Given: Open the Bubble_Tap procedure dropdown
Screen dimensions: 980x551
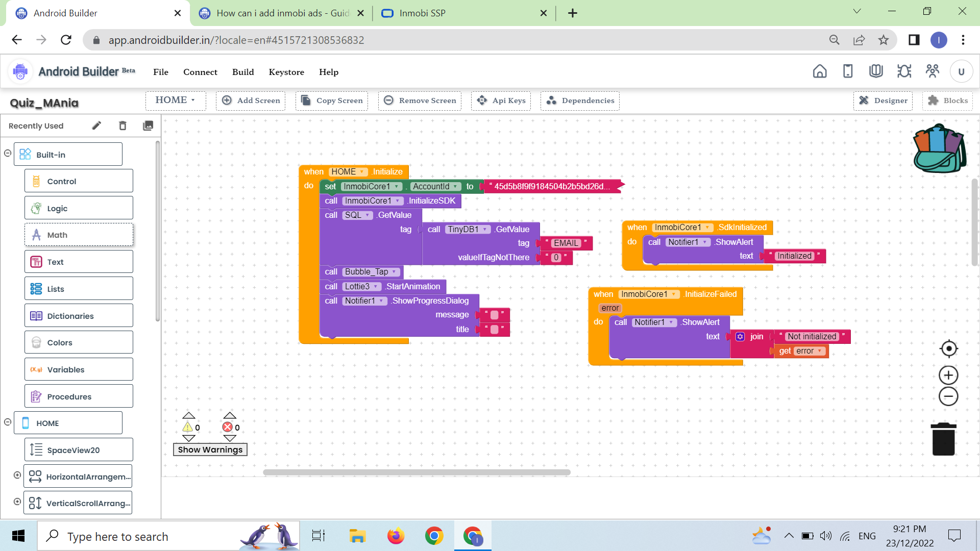Looking at the screenshot, I should coord(371,272).
